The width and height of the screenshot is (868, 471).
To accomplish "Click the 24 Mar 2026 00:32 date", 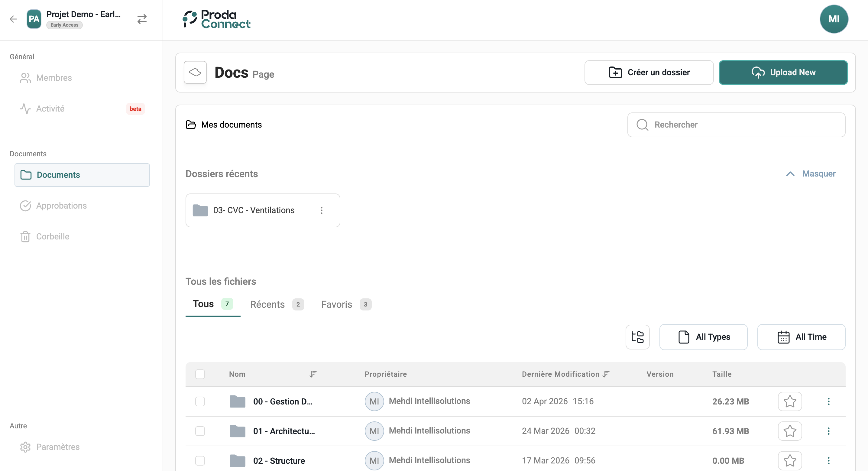I will point(558,431).
